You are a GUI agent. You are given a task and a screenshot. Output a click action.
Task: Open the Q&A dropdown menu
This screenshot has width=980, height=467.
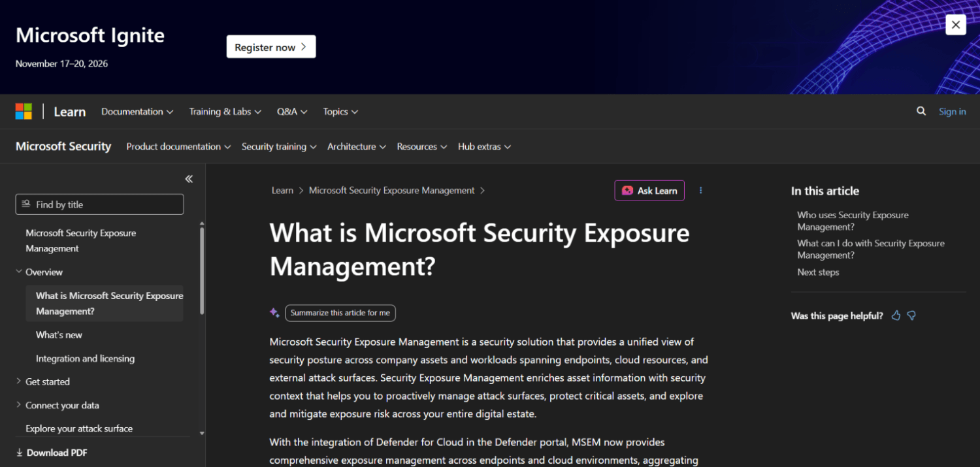coord(292,112)
